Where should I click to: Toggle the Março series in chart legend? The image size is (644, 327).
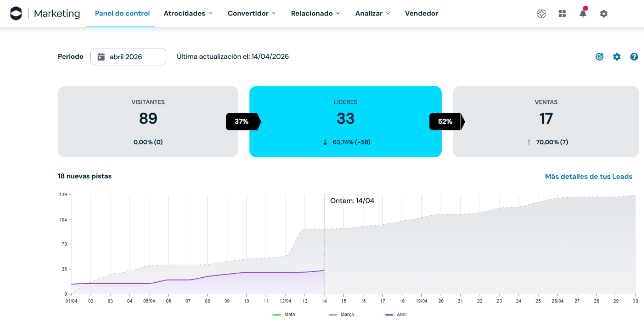[x=341, y=314]
